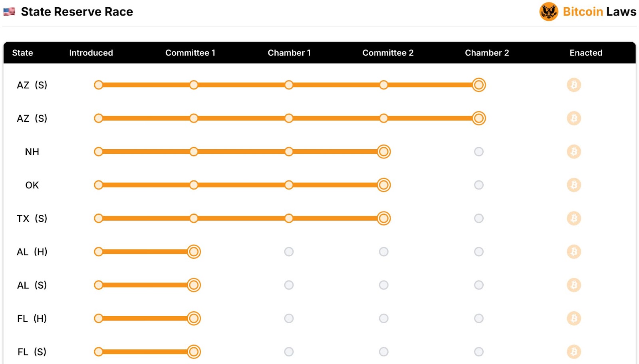Click FL (S)'s empty Committee 2 circle
Image resolution: width=639 pixels, height=364 pixels.
point(384,352)
